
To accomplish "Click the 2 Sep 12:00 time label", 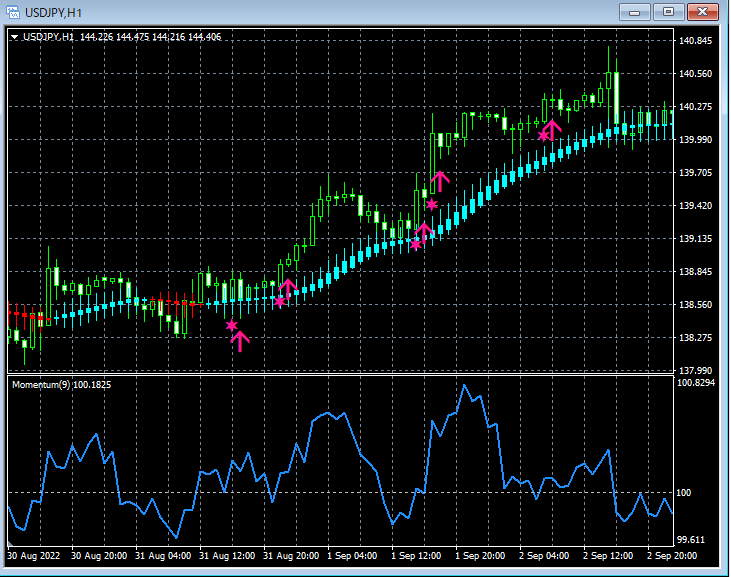I will 608,556.
